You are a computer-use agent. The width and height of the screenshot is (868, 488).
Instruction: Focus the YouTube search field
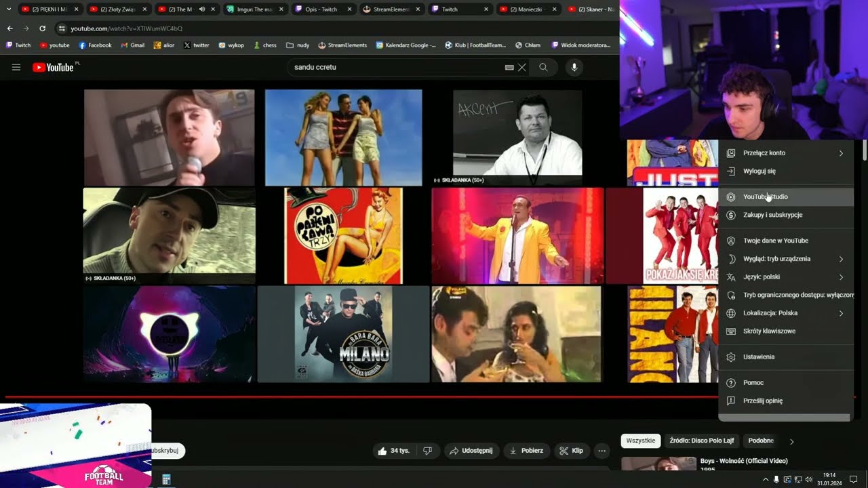tap(397, 67)
